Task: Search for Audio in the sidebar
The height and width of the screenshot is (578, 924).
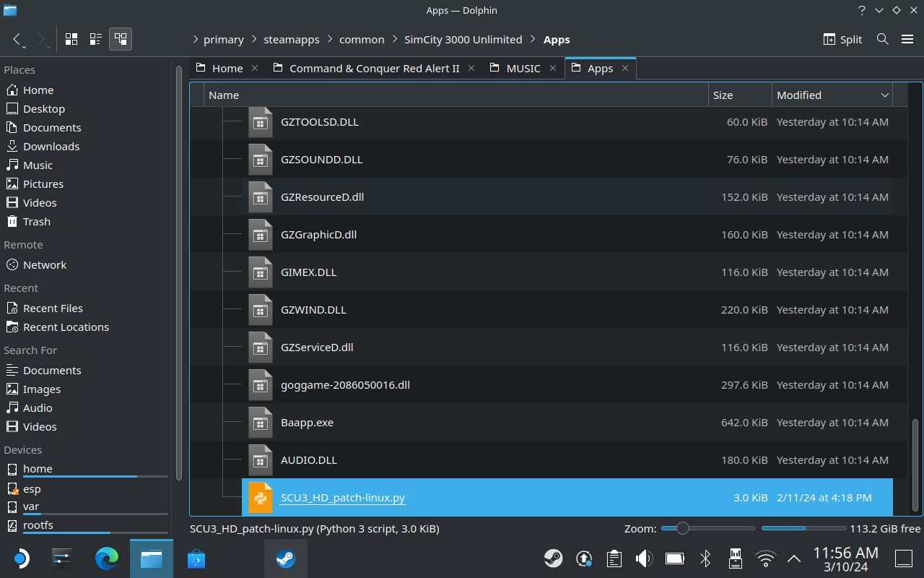Action: (38, 407)
